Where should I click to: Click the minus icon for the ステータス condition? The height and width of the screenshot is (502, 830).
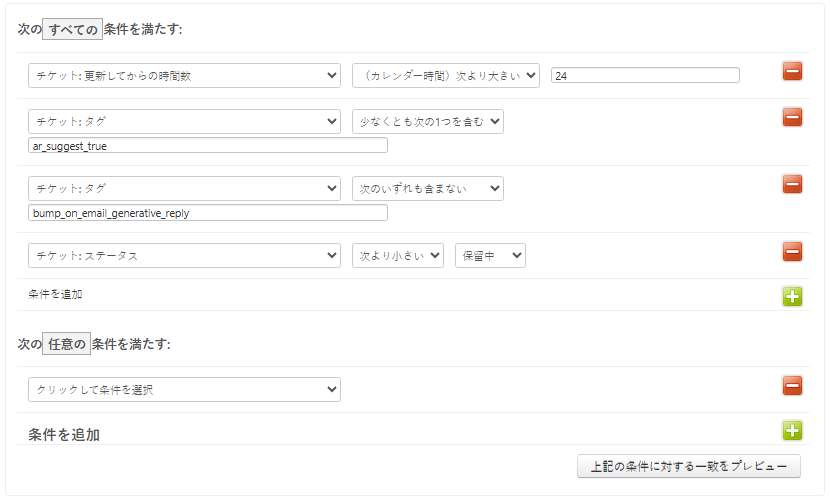[x=792, y=251]
